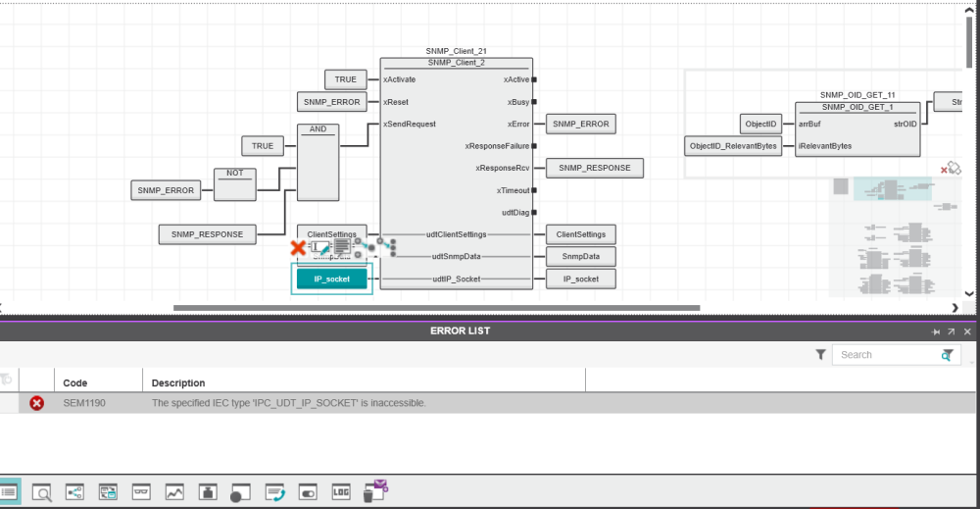Select SNMP_ERROR output variable of xError
The height and width of the screenshot is (509, 980).
click(580, 124)
